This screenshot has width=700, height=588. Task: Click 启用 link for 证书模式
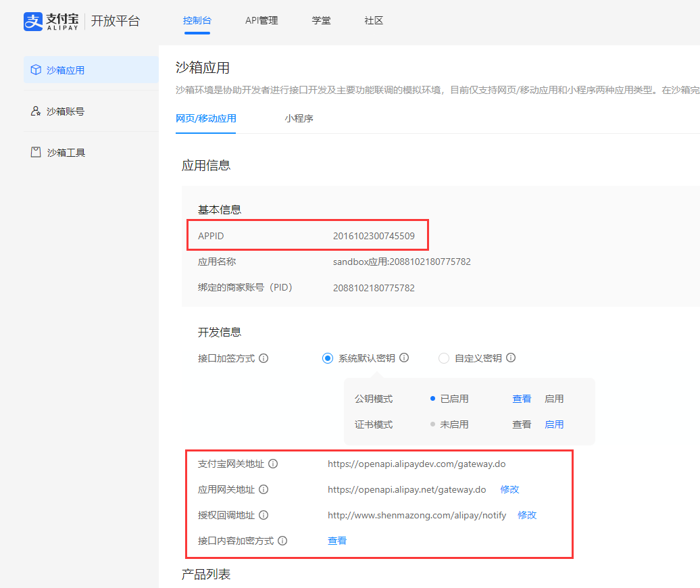click(554, 424)
